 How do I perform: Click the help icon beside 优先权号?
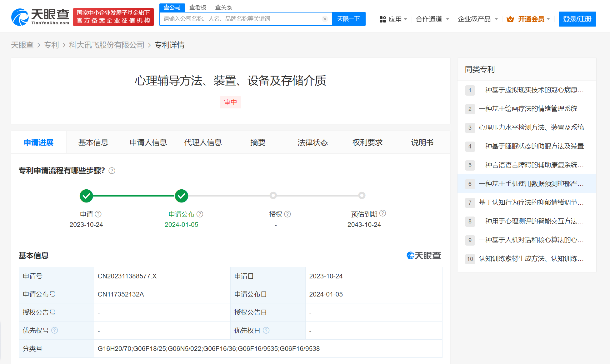click(54, 330)
